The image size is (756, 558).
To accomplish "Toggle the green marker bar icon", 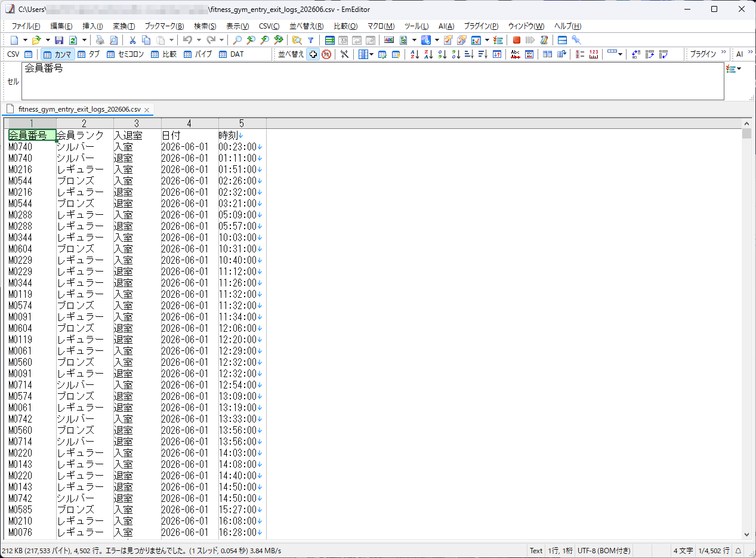I will coord(329,40).
